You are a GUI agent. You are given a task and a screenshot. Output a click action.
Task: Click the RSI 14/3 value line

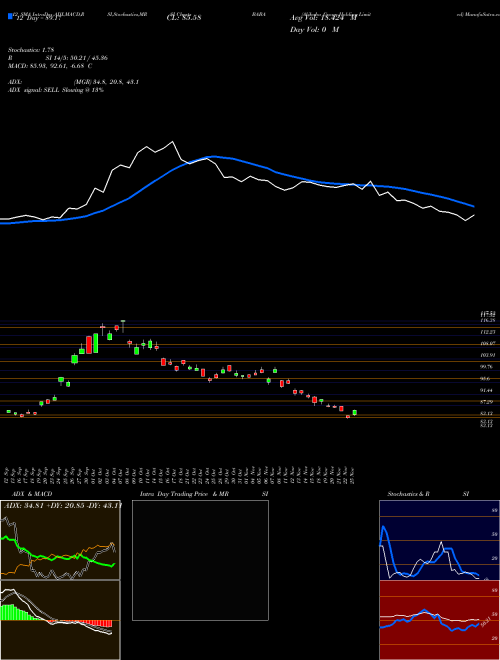(58, 58)
